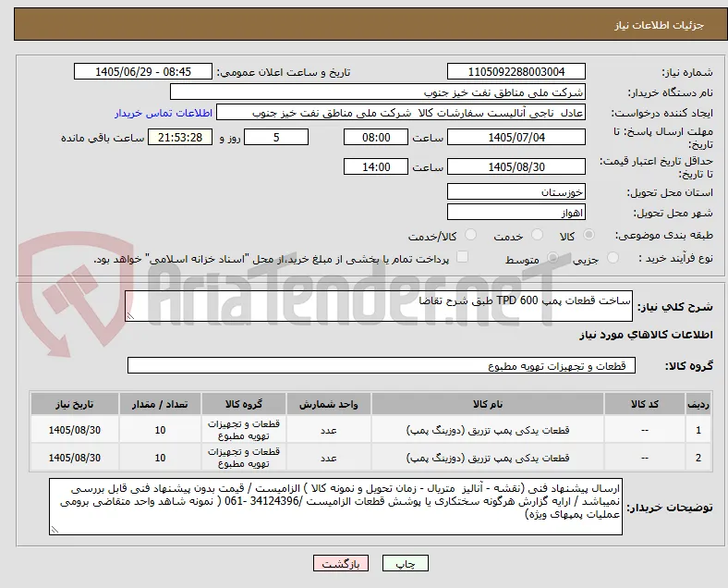The image size is (728, 588).
Task: Click item name in table row 2
Action: tap(488, 458)
